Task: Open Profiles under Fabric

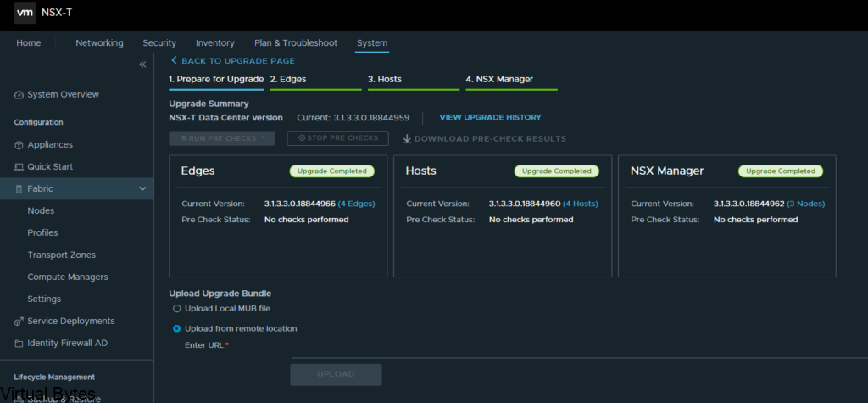Action: [x=42, y=232]
